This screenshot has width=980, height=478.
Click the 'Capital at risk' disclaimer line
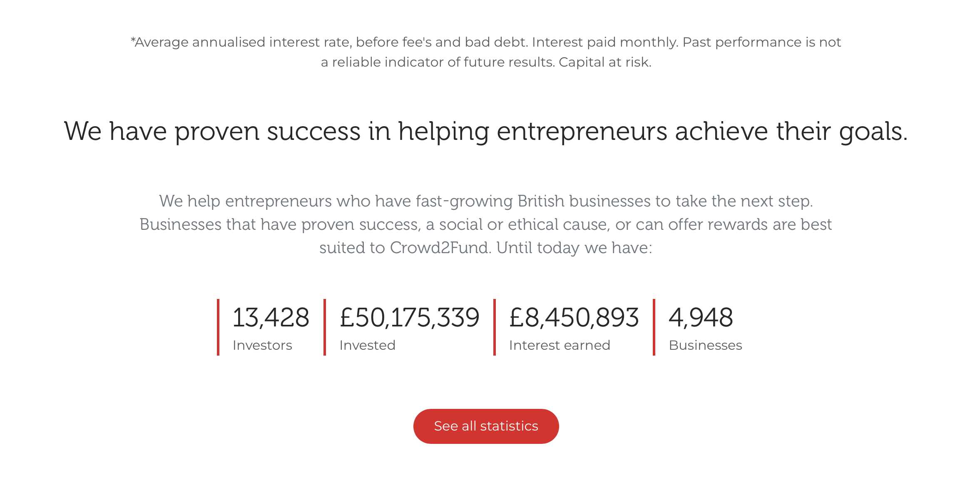coord(486,62)
